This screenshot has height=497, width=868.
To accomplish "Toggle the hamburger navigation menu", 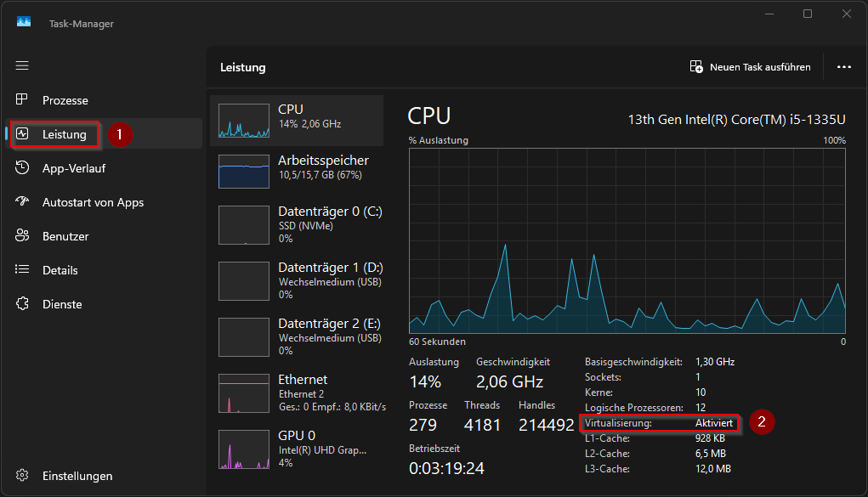I will tap(22, 65).
